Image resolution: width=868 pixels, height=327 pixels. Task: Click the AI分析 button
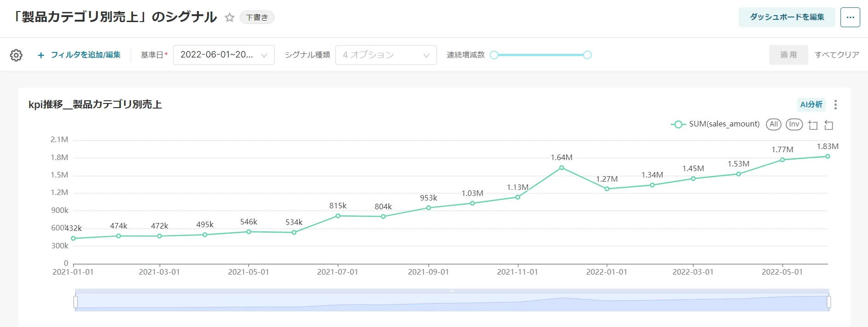pyautogui.click(x=811, y=105)
